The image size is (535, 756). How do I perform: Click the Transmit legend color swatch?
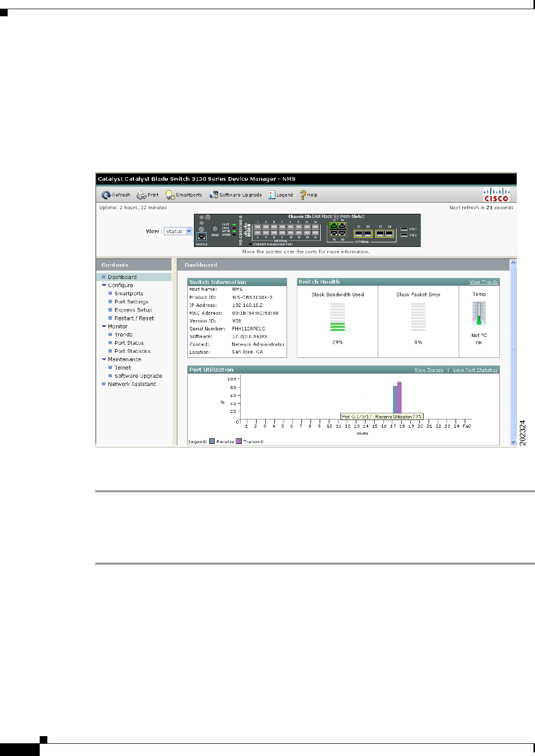(239, 441)
